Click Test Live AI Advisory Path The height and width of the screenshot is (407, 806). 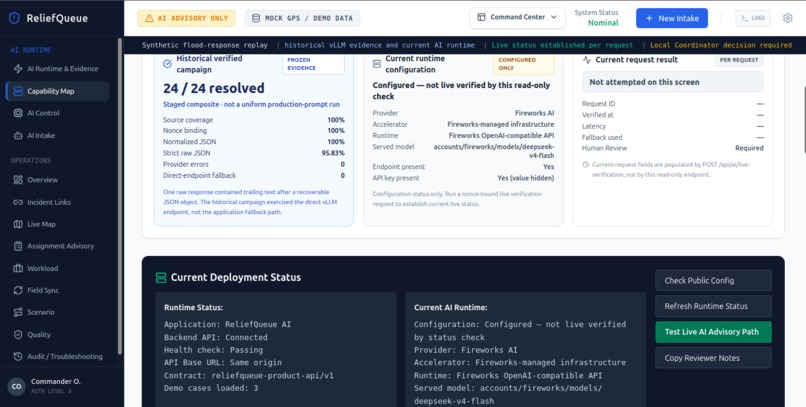pyautogui.click(x=713, y=332)
